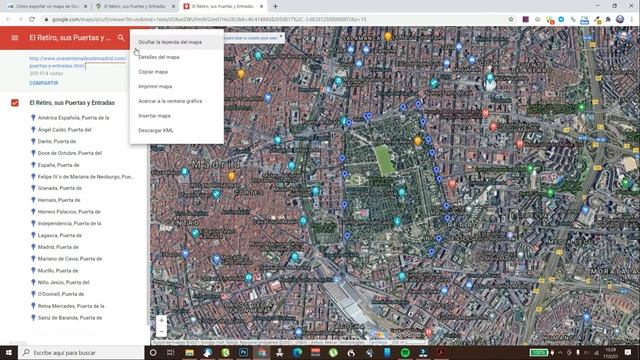Click the COMPARTIR link
640x360 pixels.
pyautogui.click(x=44, y=83)
